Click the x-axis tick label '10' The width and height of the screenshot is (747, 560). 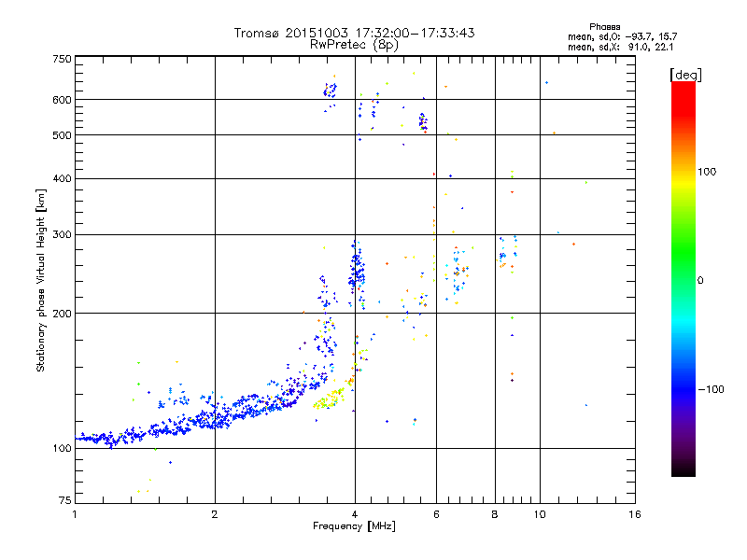pyautogui.click(x=540, y=514)
